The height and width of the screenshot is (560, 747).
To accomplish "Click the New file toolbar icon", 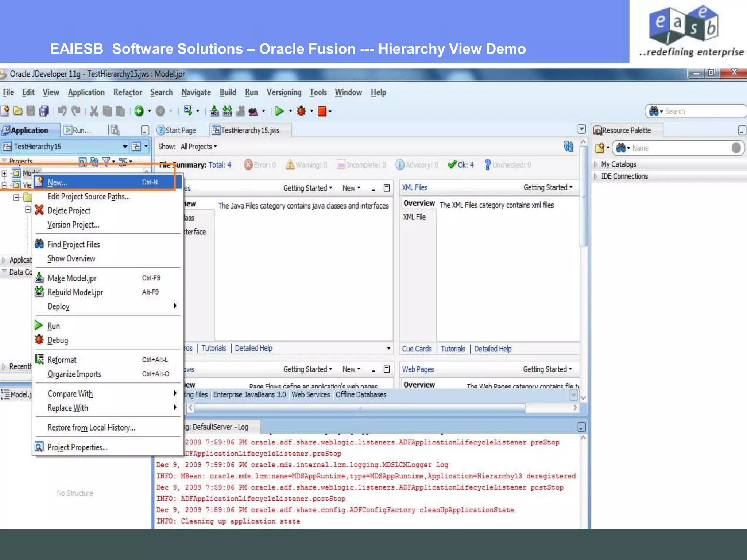I will [5, 111].
